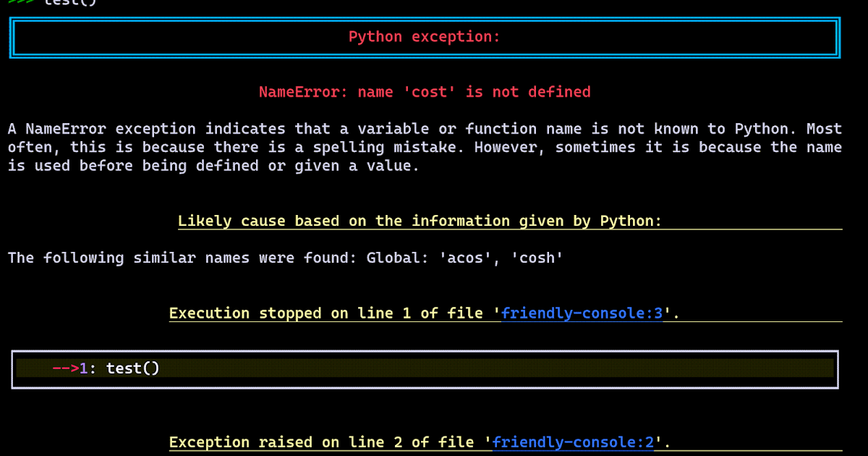Select the 'Python exception:' header box
The image size is (868, 456).
coord(425,36)
